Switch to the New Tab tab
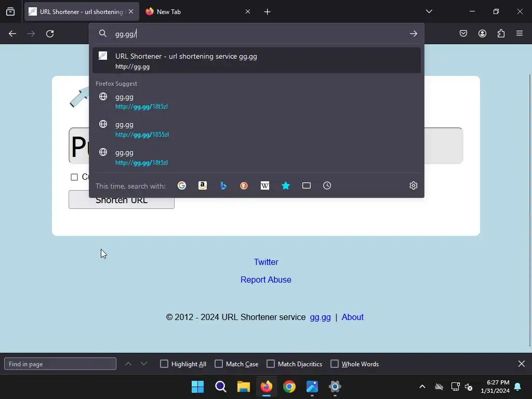 point(198,11)
